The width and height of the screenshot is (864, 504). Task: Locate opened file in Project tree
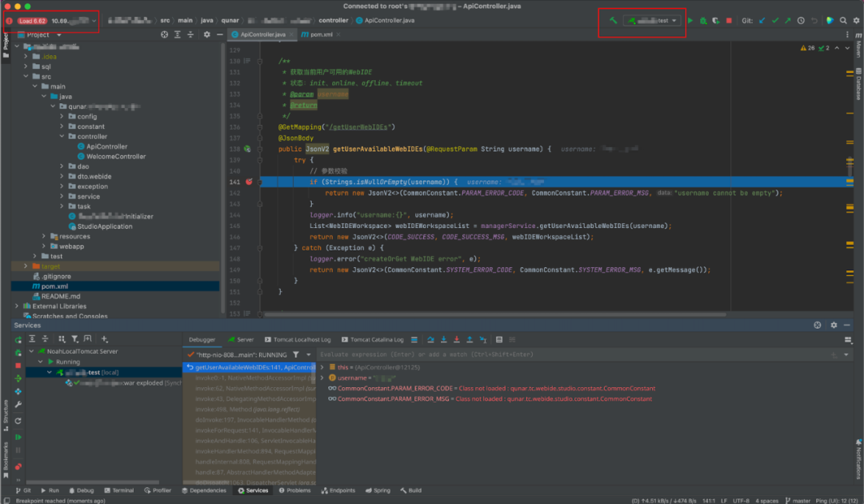(x=164, y=34)
